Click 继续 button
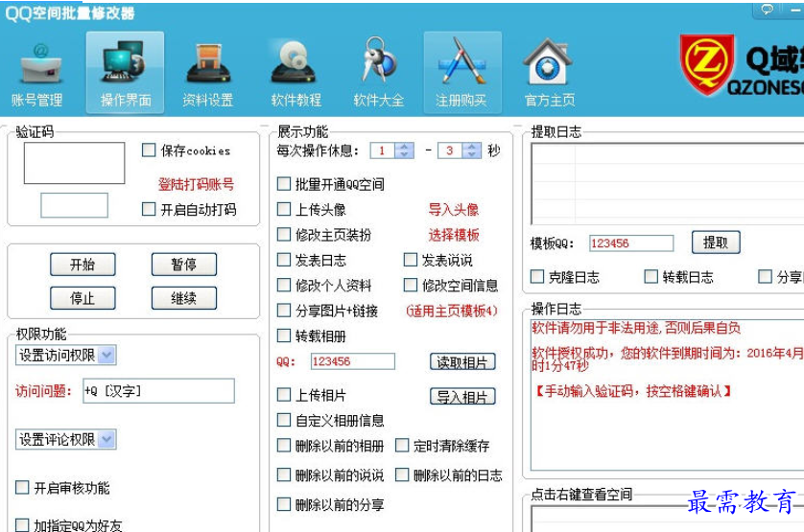The width and height of the screenshot is (804, 532). click(x=183, y=298)
